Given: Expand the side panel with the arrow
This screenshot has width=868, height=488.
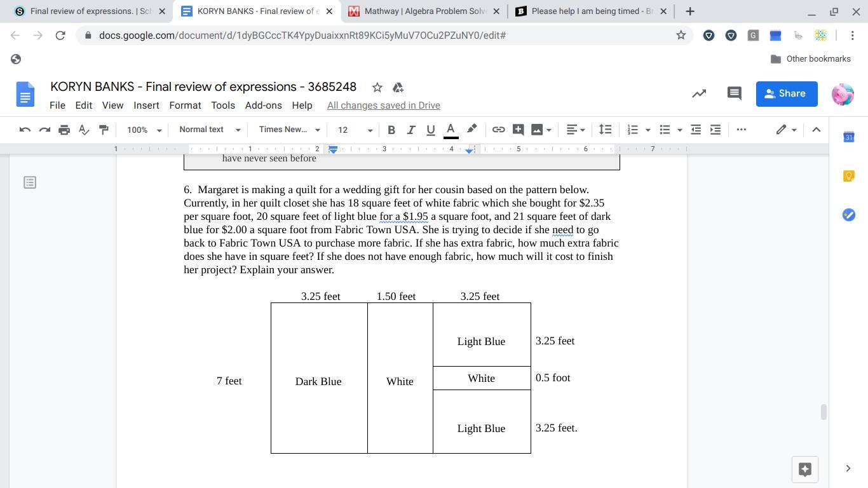Looking at the screenshot, I should click(x=848, y=469).
